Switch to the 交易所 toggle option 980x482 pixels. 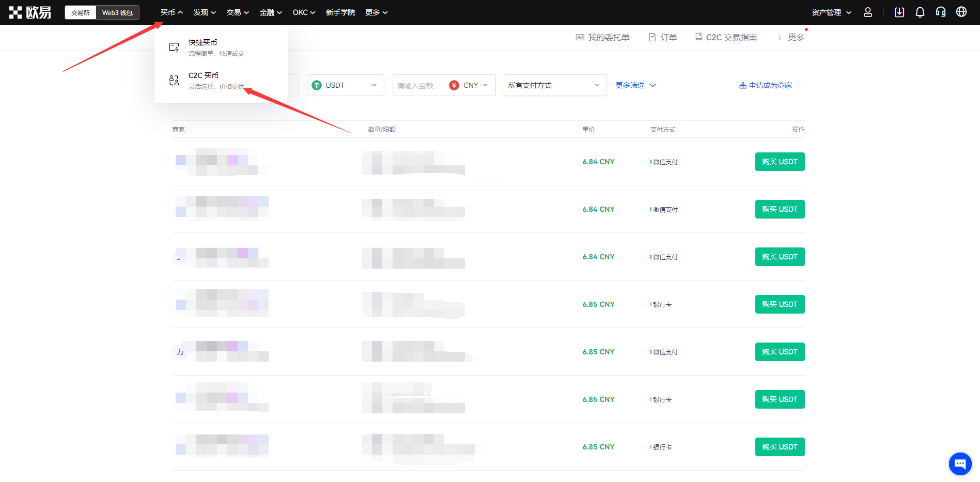[x=81, y=12]
